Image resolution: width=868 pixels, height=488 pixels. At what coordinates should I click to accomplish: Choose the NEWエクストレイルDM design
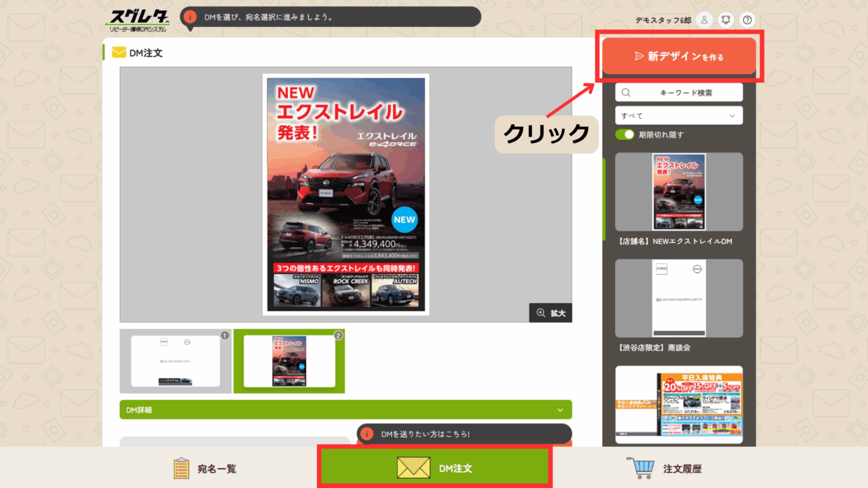679,192
